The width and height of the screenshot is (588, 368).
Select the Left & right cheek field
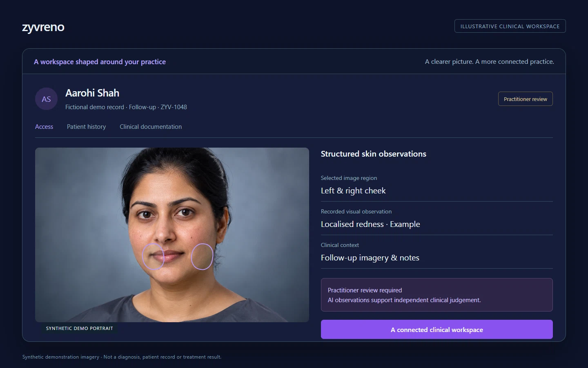pos(437,186)
